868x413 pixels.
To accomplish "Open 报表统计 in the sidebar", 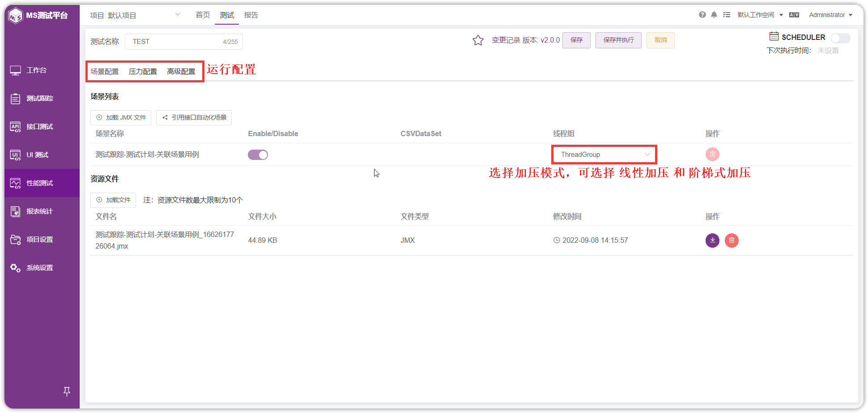I will 42,211.
